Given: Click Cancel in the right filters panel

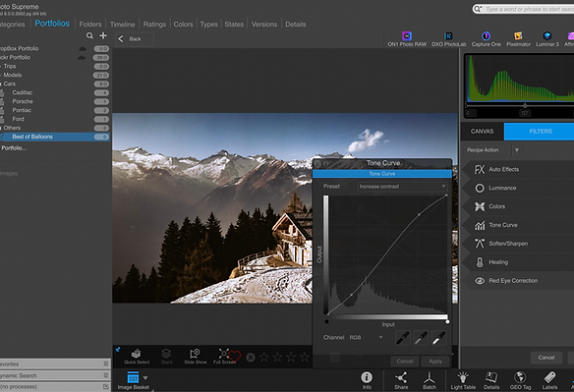Looking at the screenshot, I should (x=546, y=358).
